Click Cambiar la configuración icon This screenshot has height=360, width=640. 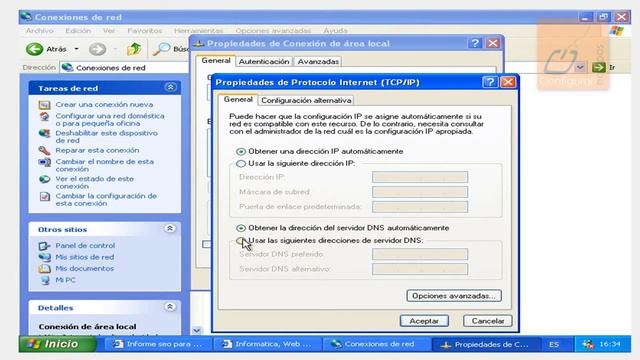point(44,197)
